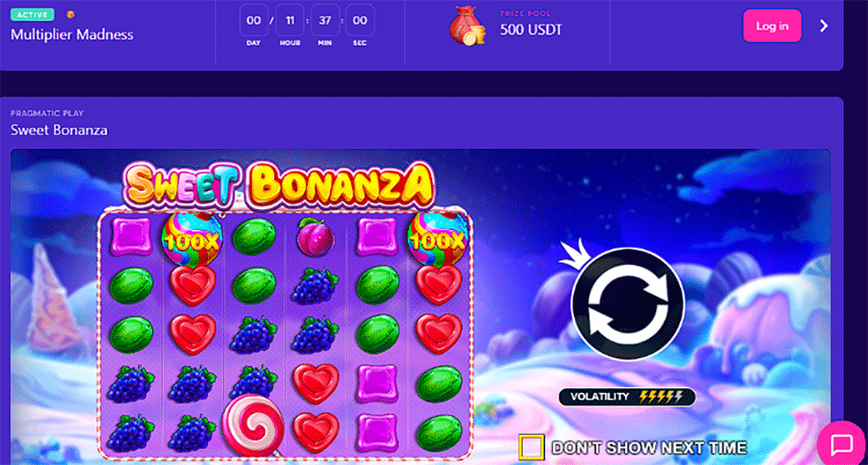Click the Sweet Bonanza game title text

(x=59, y=130)
